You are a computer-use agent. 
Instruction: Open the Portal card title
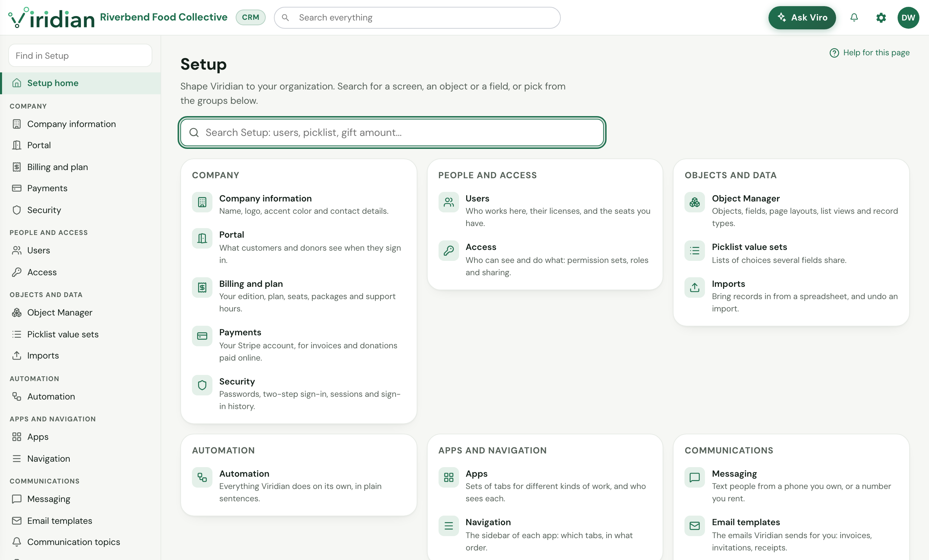(x=232, y=235)
